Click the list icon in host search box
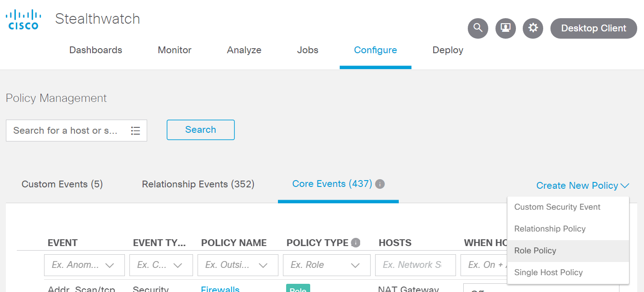 click(135, 131)
